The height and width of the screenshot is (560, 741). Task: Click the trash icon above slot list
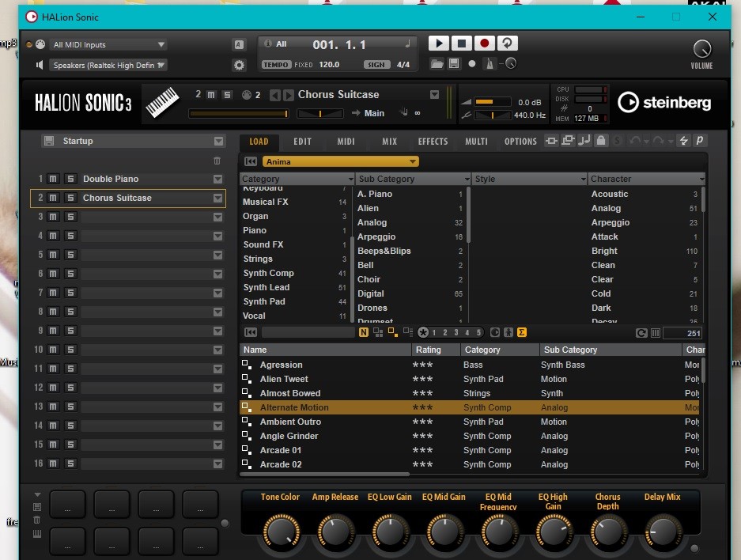[x=217, y=161]
